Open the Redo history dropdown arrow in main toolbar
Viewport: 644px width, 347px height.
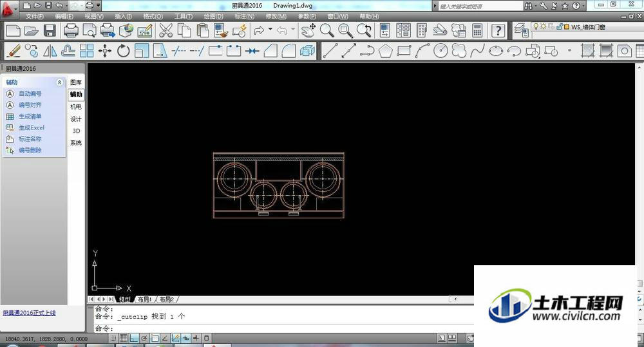pos(270,29)
